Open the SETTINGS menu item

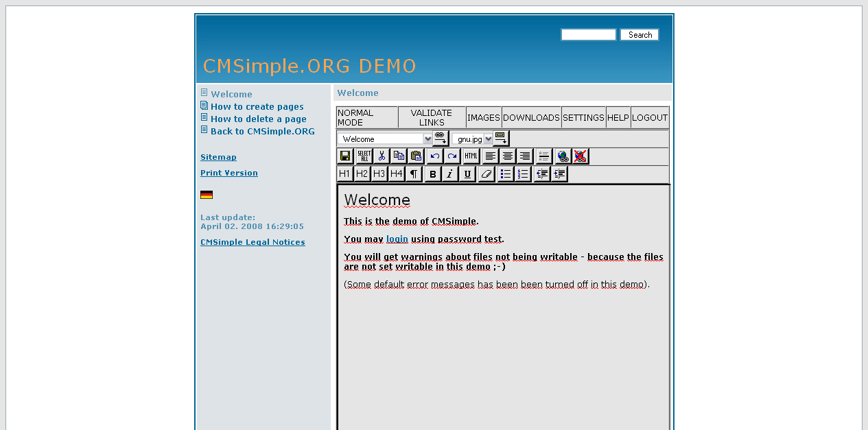tap(583, 118)
